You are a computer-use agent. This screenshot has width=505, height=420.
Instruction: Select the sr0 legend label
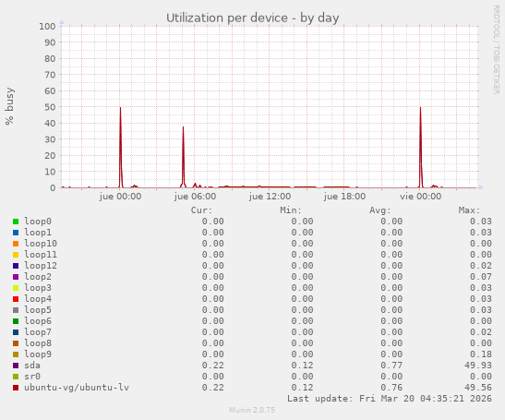tap(32, 377)
